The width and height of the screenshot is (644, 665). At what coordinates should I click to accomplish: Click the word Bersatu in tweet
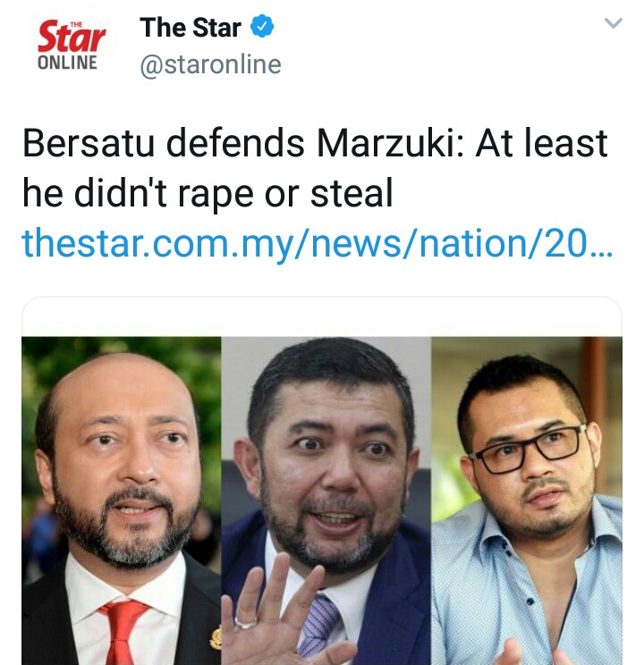89,143
